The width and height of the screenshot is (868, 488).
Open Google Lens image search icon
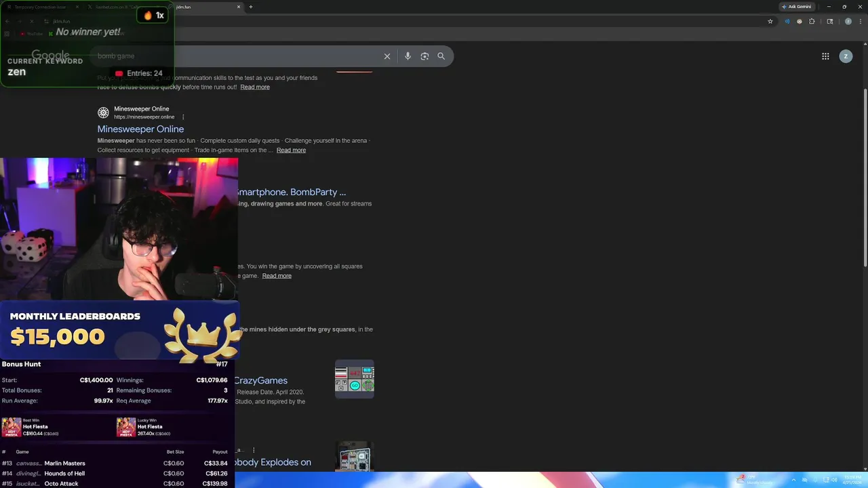(425, 56)
